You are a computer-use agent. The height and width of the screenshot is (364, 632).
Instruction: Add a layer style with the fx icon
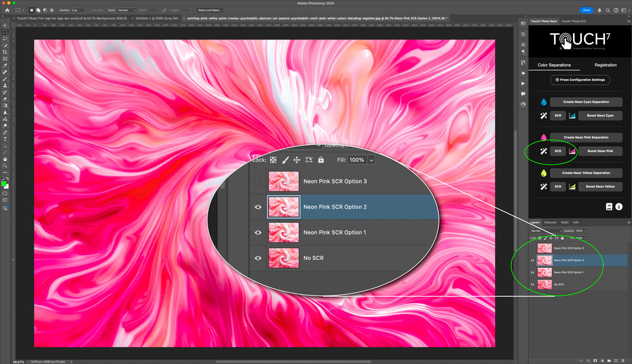tap(588, 360)
